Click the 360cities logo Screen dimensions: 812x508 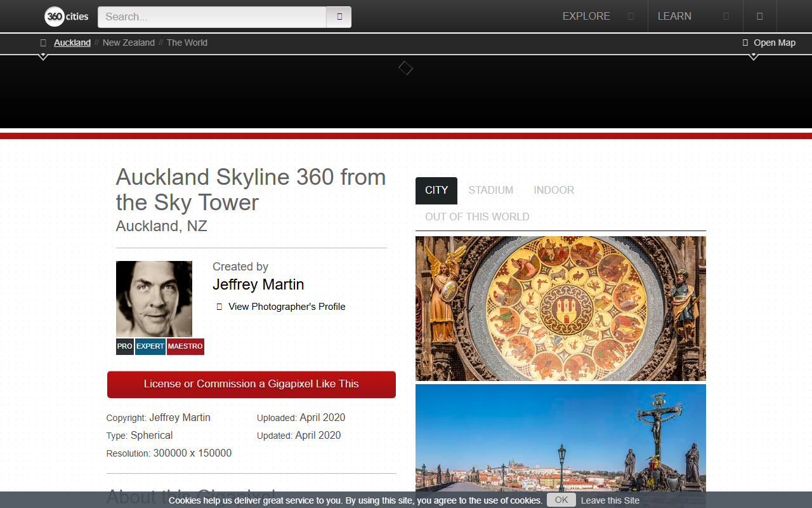click(x=67, y=17)
